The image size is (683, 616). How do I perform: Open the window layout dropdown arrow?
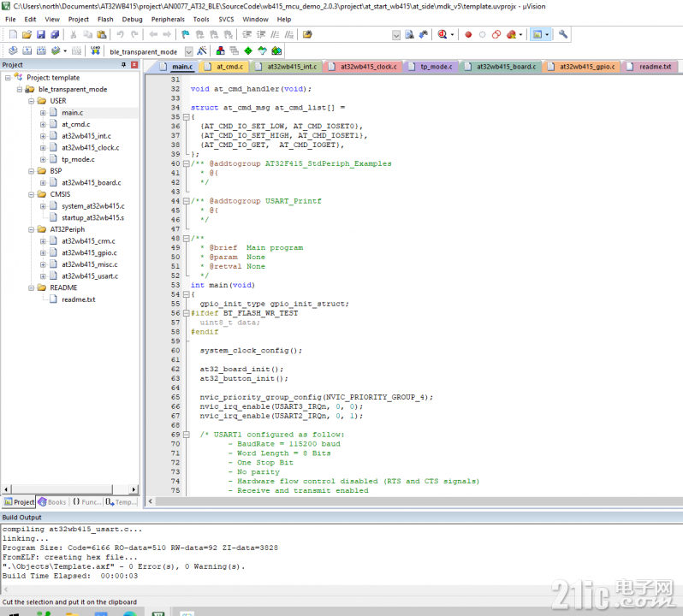tap(547, 34)
